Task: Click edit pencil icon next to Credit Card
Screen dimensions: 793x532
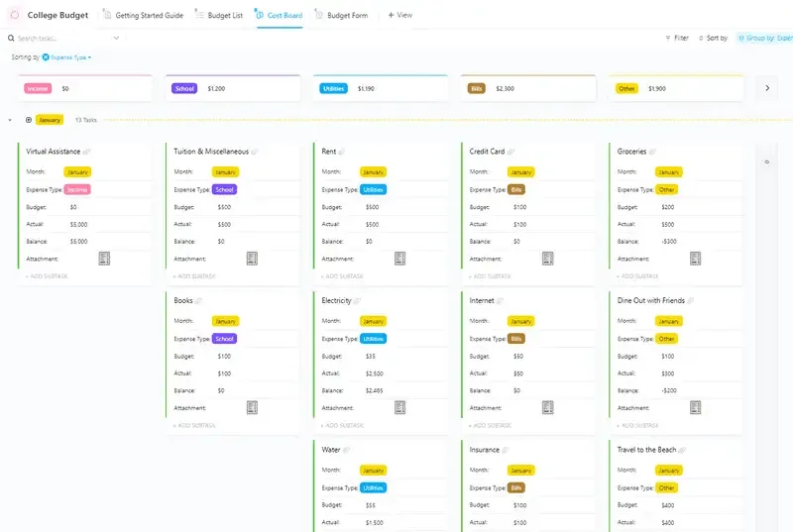Action: 510,152
